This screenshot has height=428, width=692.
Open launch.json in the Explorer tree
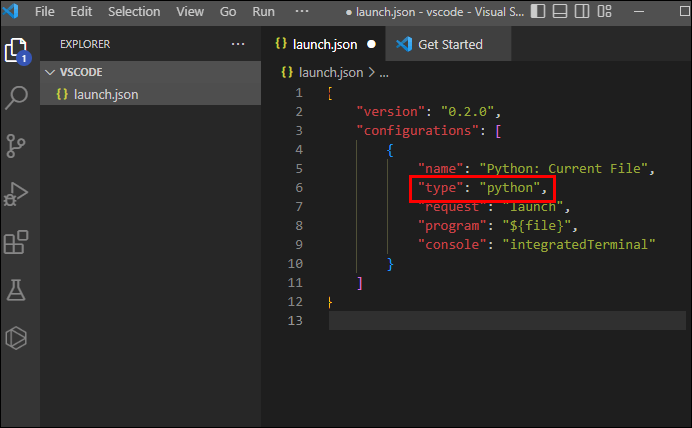coord(105,94)
